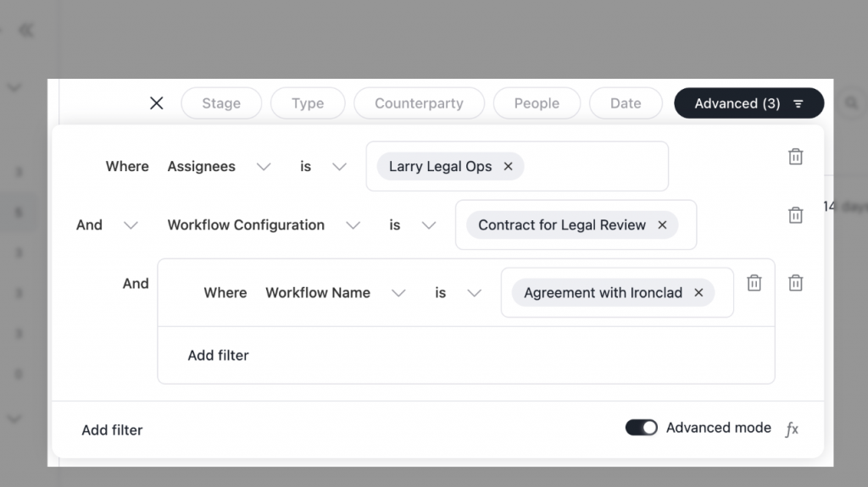Click inside the Assignees value input field
868x487 pixels.
pos(593,167)
